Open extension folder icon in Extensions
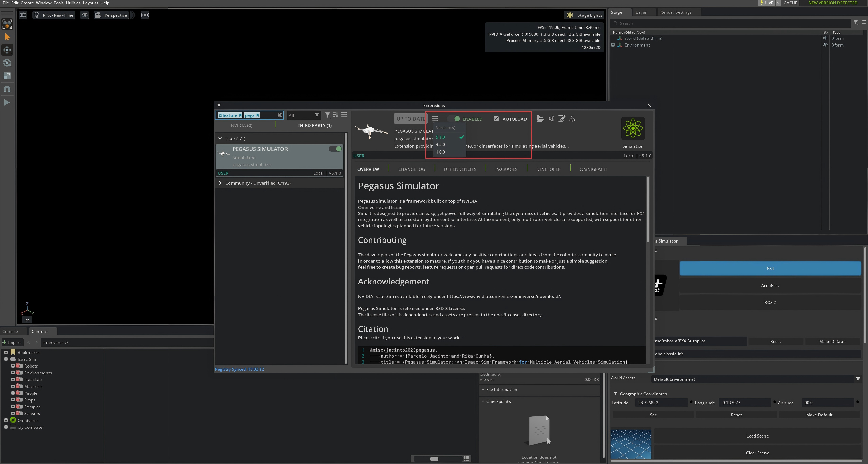 (540, 119)
